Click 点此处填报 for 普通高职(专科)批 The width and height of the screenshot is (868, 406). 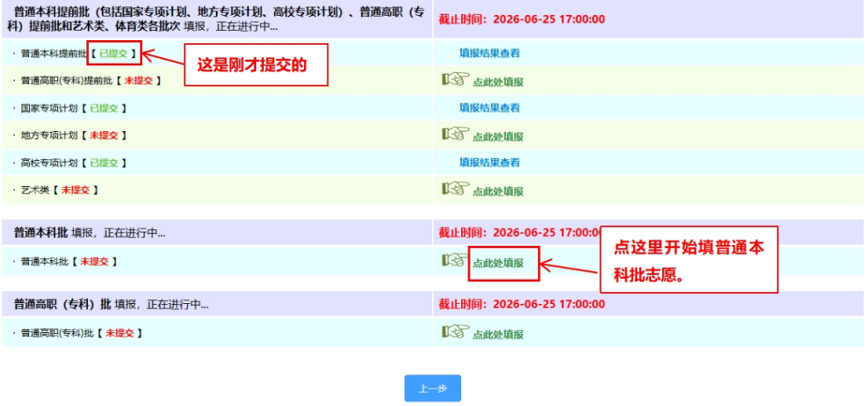498,335
